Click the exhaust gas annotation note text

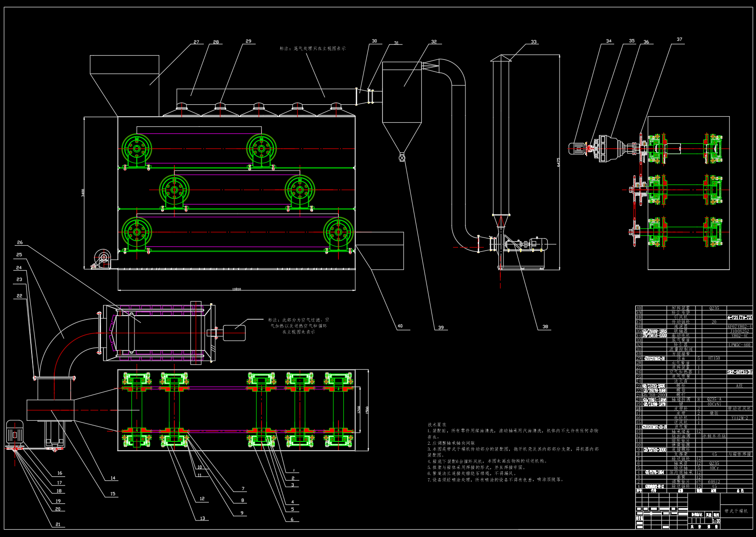(x=313, y=48)
